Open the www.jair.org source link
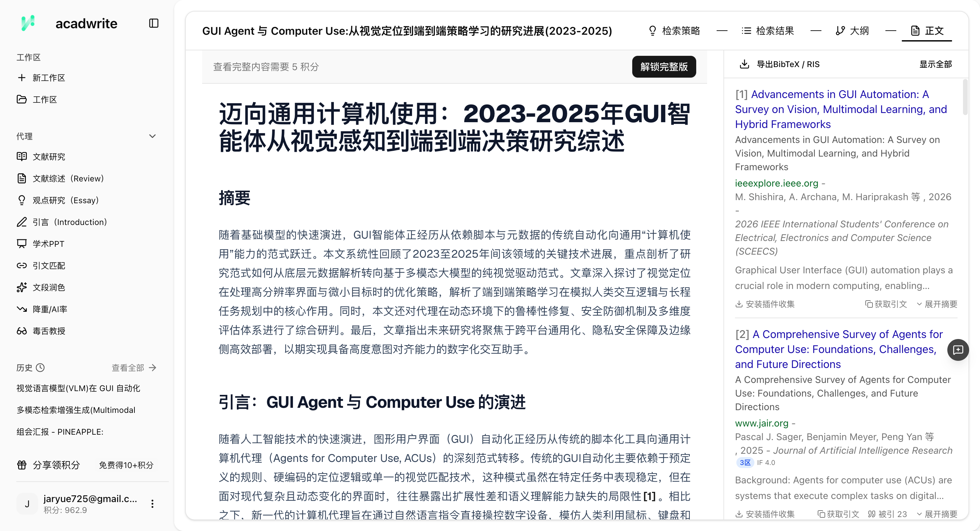980x531 pixels. tap(762, 423)
